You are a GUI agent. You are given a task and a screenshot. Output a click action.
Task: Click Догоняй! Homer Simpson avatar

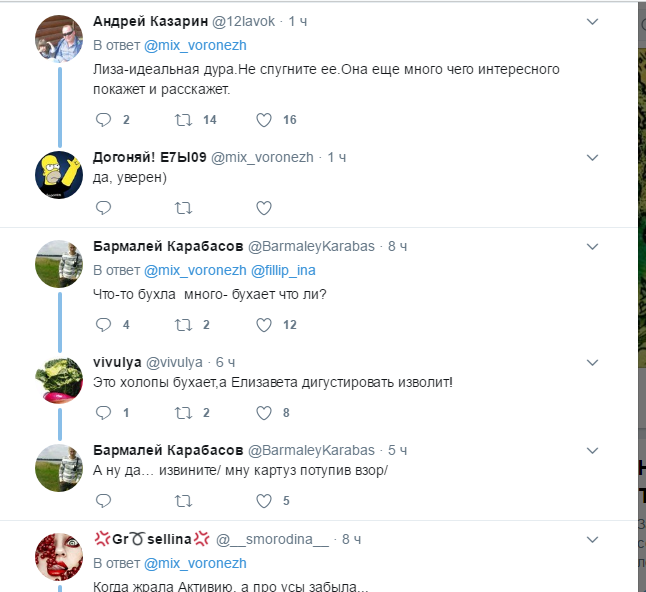point(58,173)
